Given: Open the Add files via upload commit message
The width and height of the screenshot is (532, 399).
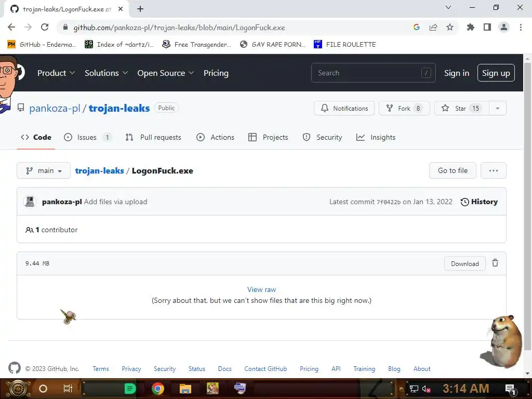Looking at the screenshot, I should pyautogui.click(x=116, y=202).
